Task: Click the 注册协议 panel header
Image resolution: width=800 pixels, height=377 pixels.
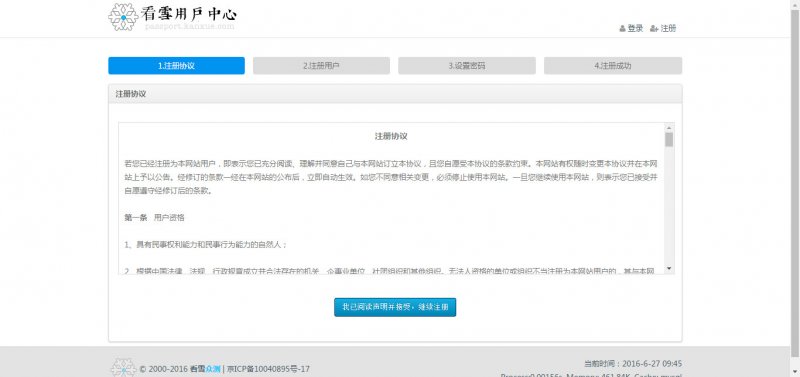Action: tap(395, 94)
